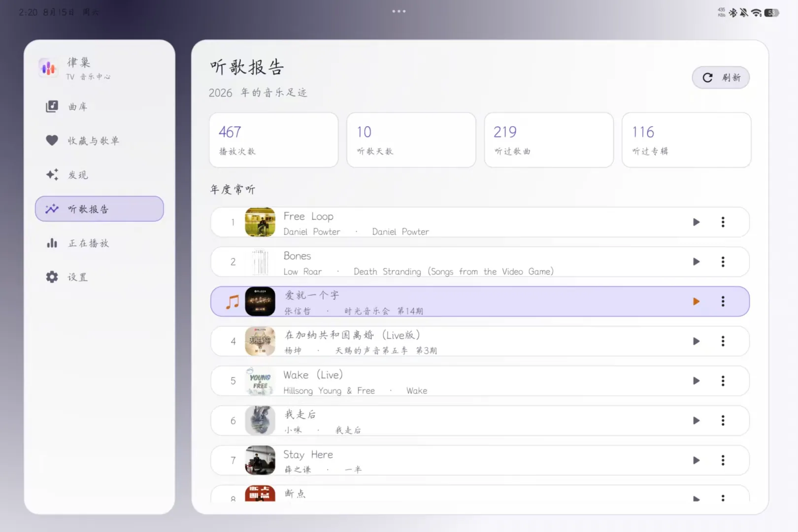This screenshot has height=532, width=798.
Task: Go to 收藏与歌单 menu entry
Action: (x=100, y=140)
